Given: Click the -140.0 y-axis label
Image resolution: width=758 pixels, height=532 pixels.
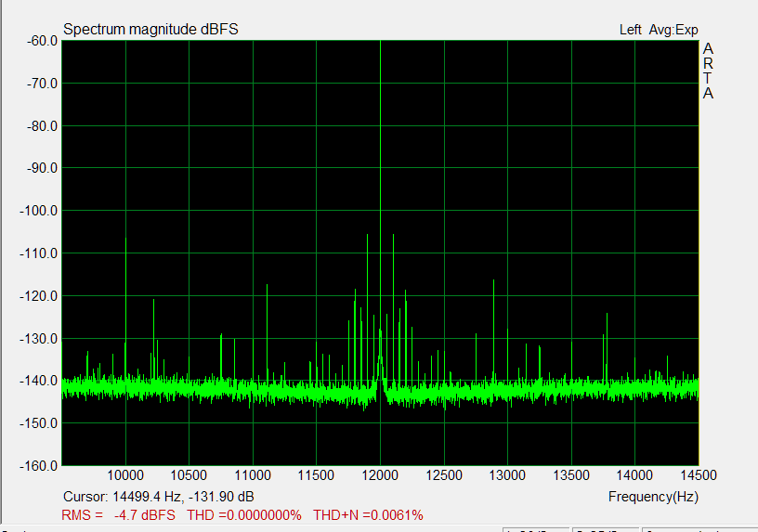Looking at the screenshot, I should [x=39, y=381].
